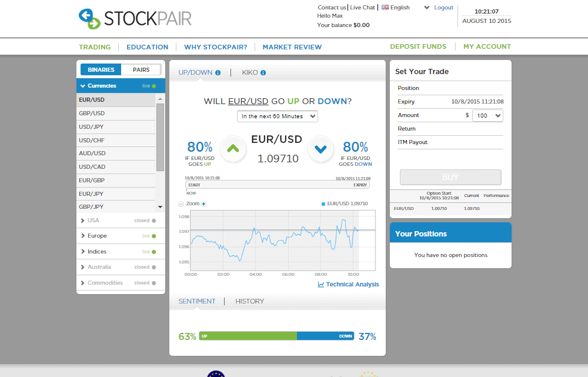Click the currency list scrollbar thumb
This screenshot has width=588, height=377.
coord(160,137)
